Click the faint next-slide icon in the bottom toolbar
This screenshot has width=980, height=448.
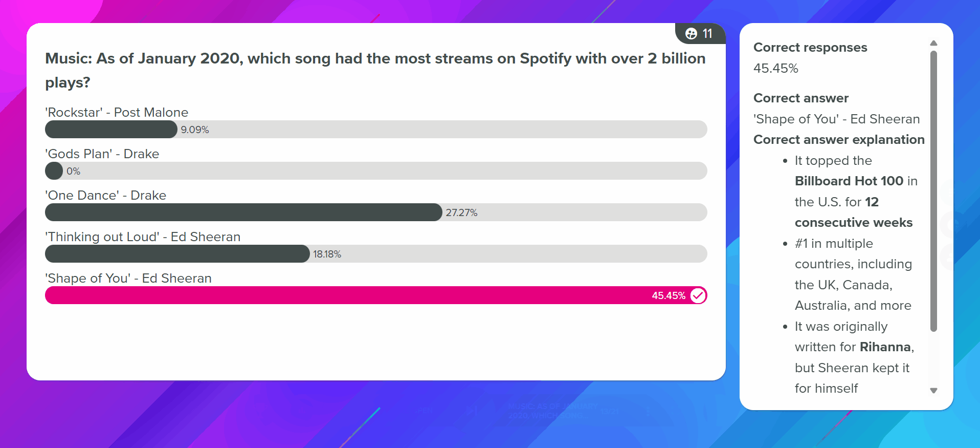472,411
